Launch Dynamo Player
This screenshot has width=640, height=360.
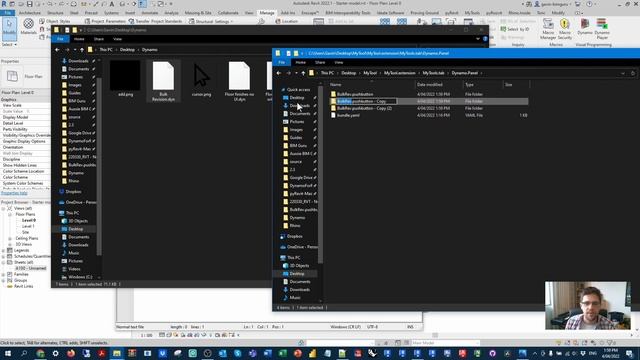(602, 29)
